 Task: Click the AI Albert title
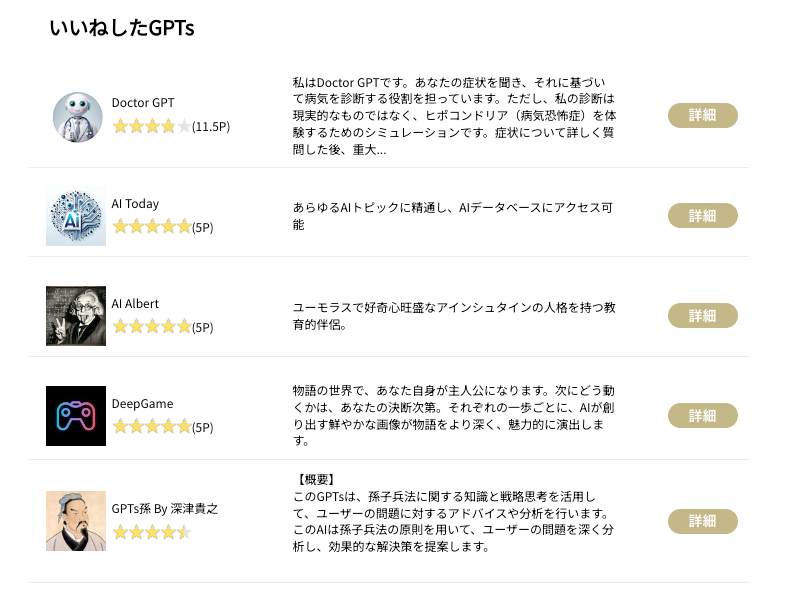[135, 304]
